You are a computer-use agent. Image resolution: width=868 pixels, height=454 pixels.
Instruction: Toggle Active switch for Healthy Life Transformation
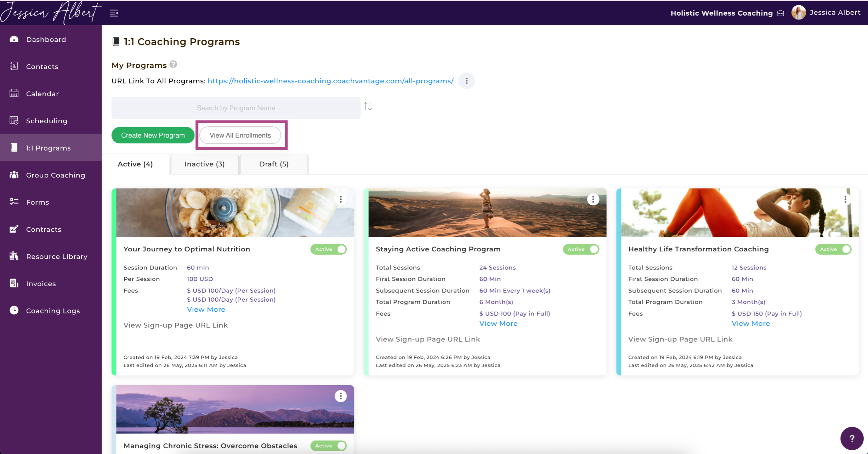pyautogui.click(x=833, y=249)
